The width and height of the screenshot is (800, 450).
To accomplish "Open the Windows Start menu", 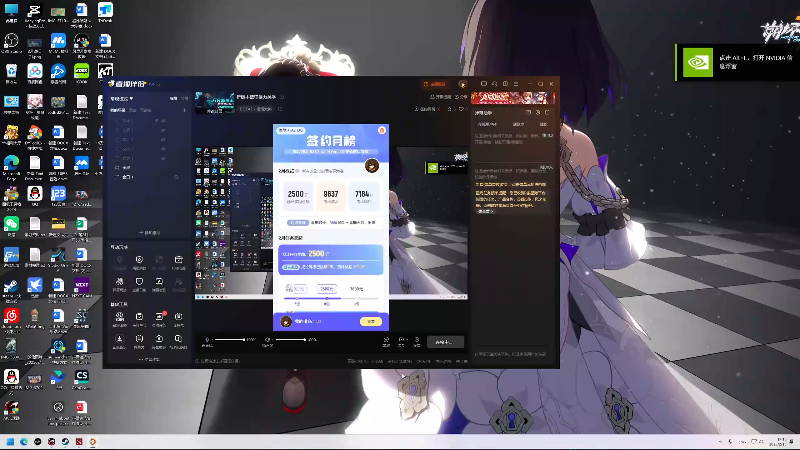I will [x=10, y=442].
